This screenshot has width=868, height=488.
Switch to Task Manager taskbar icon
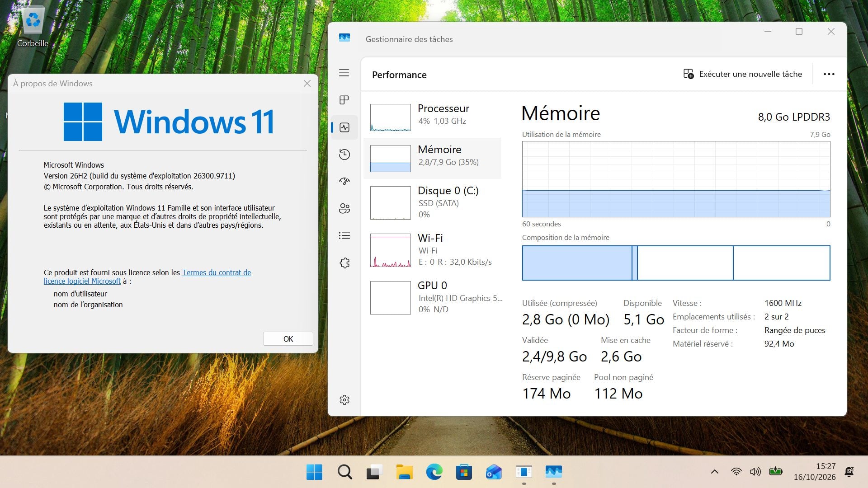[x=554, y=472]
